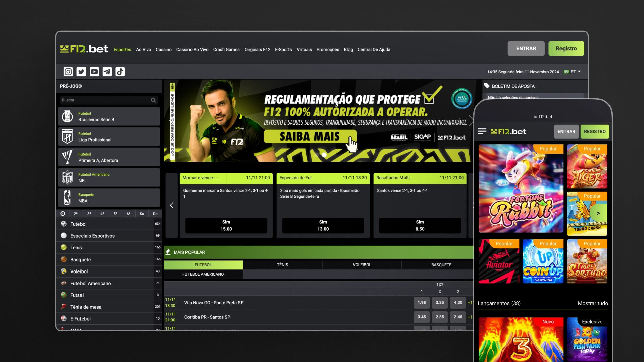Click the Tênis ball icon
Viewport: 644px width, 362px height.
pyautogui.click(x=64, y=247)
